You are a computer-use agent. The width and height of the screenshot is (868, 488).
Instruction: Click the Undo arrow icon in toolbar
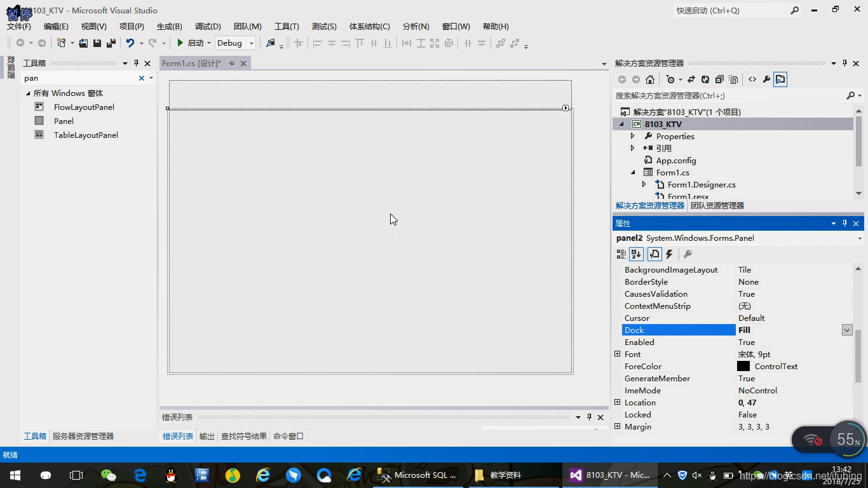(130, 43)
